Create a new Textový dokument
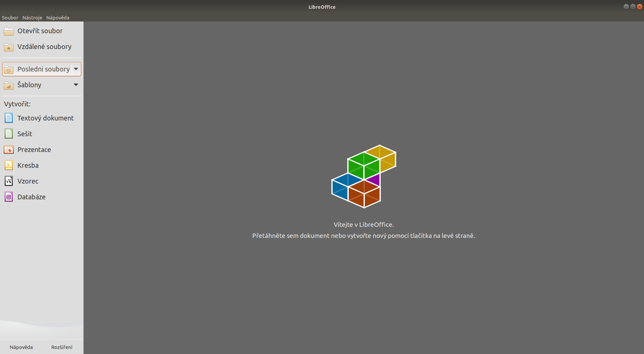Image resolution: width=644 pixels, height=354 pixels. pyautogui.click(x=46, y=118)
